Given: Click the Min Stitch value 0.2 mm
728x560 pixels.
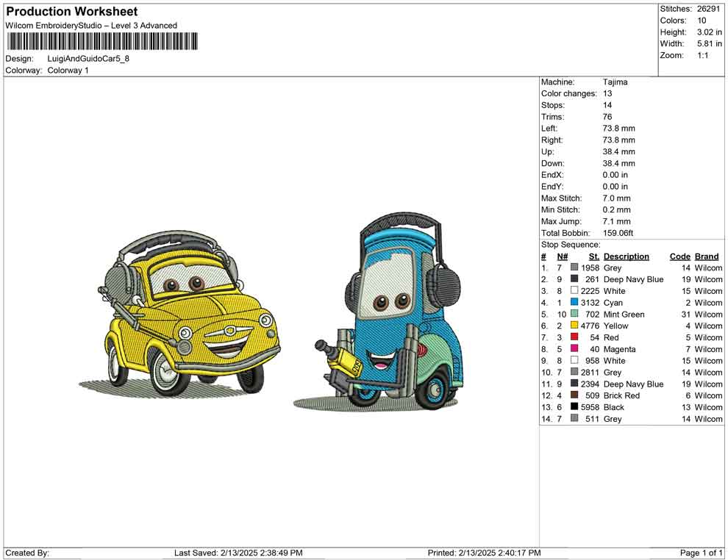Looking at the screenshot, I should (616, 209).
